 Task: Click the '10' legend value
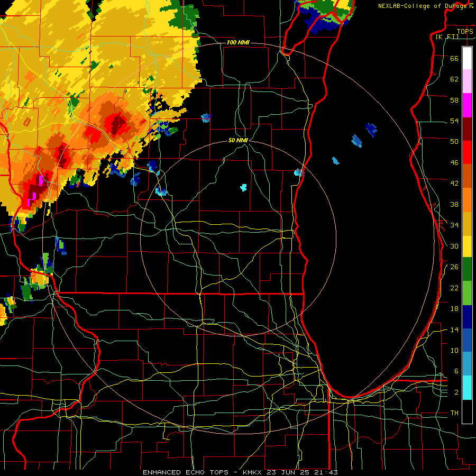click(x=454, y=350)
